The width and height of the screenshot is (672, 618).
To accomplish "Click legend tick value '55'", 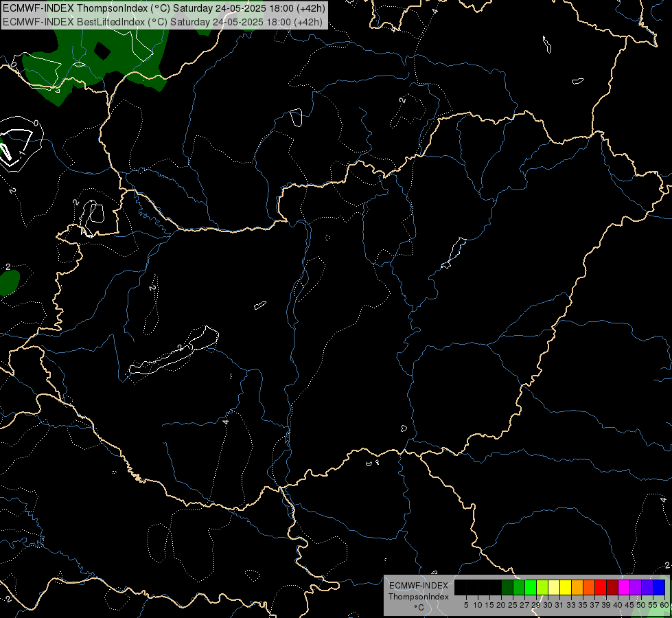I will (653, 605).
